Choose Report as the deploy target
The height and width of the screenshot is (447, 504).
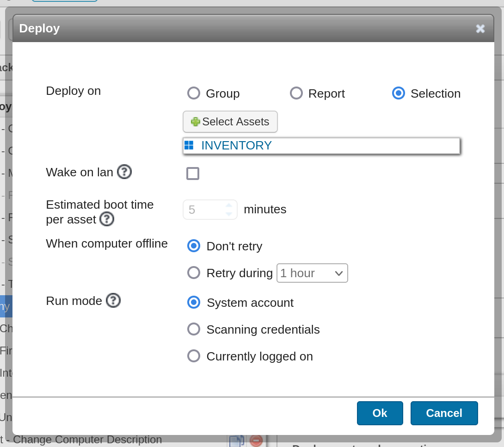coord(296,93)
